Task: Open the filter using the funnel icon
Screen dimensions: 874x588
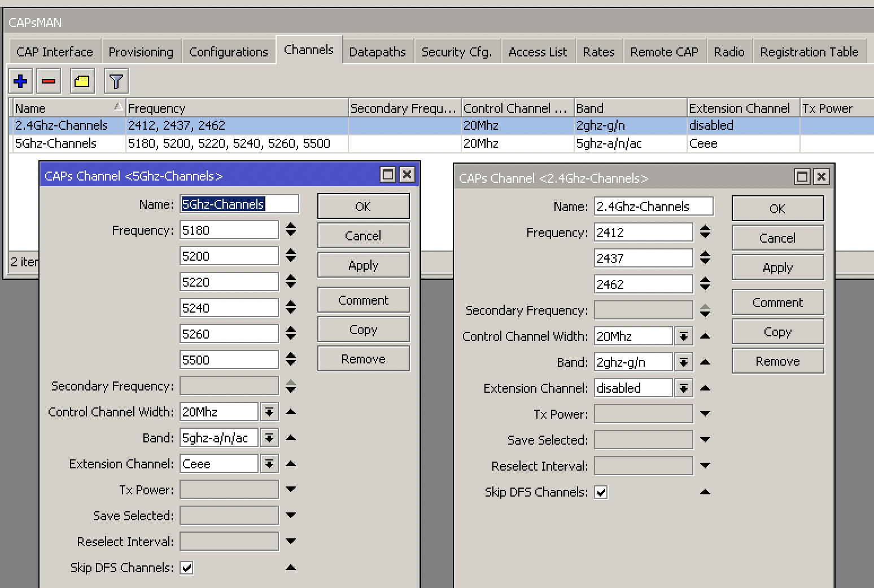Action: (x=116, y=81)
